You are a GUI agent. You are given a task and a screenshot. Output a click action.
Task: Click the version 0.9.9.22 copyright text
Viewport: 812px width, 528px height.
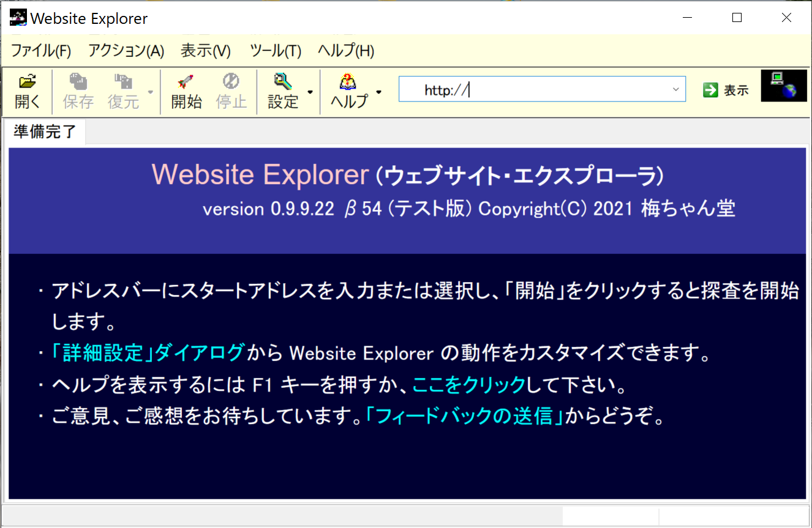click(x=469, y=209)
